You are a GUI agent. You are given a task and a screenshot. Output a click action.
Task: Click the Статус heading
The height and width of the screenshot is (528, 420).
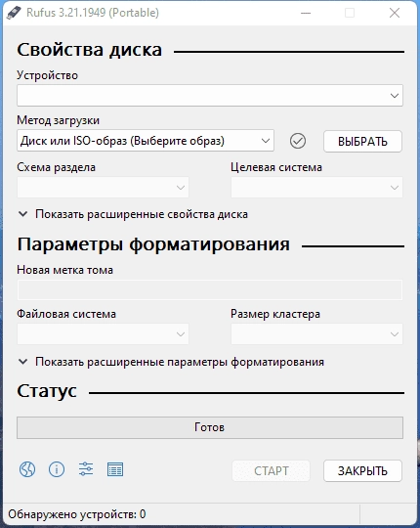click(x=47, y=391)
